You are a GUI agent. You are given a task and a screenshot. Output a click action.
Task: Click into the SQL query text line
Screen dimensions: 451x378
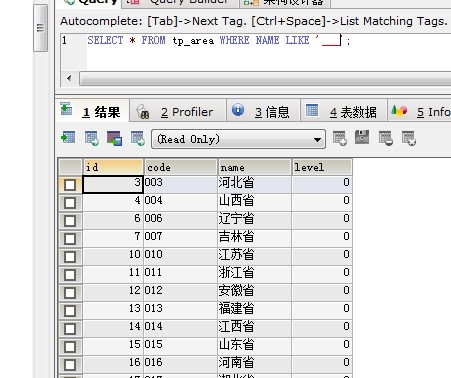pos(218,41)
